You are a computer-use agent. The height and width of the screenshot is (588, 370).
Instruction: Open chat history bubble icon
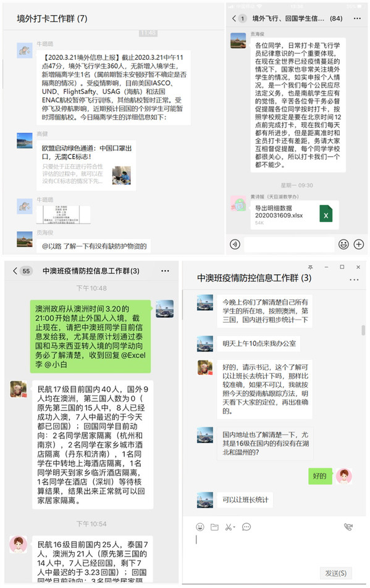tap(246, 527)
